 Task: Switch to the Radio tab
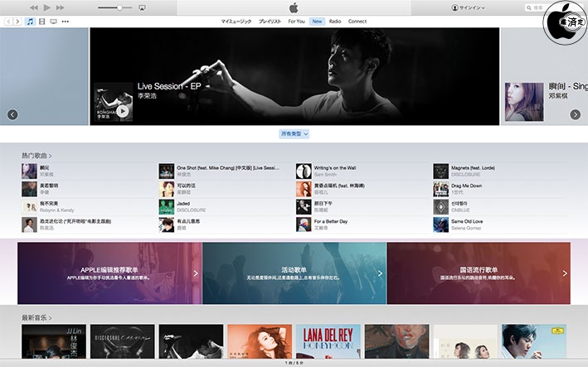(x=335, y=22)
